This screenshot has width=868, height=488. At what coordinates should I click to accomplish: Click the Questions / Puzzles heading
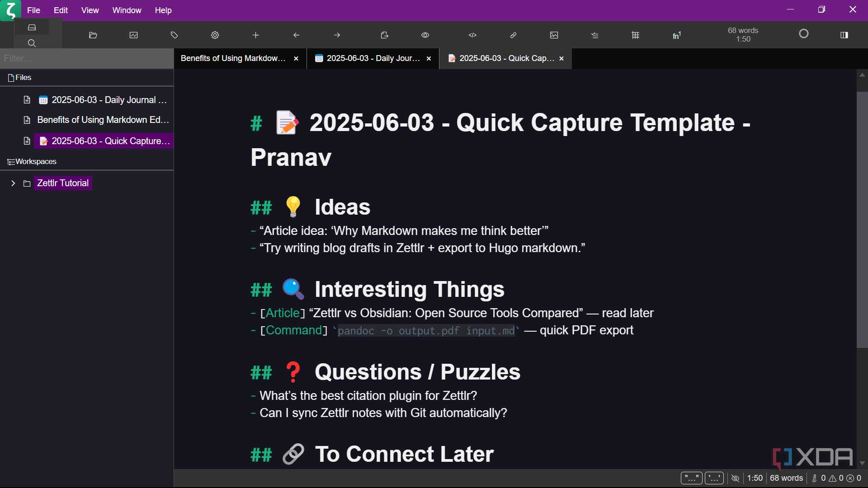(417, 372)
